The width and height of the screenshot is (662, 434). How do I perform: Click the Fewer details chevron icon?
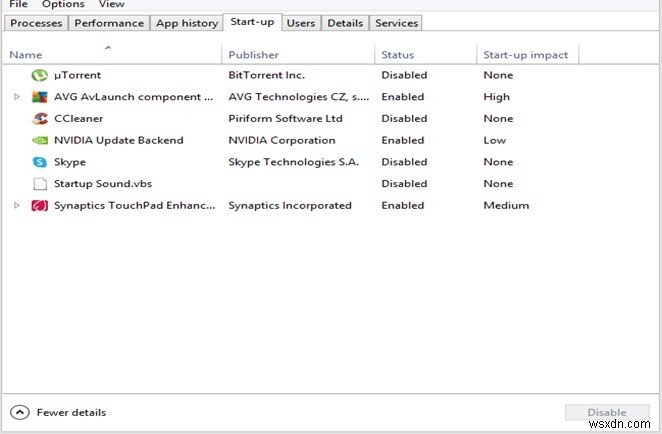point(20,412)
